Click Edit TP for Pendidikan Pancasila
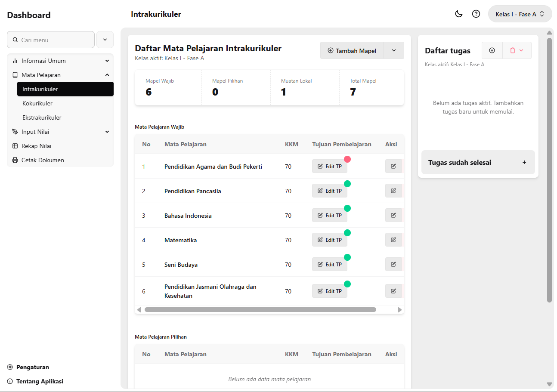 pos(330,191)
